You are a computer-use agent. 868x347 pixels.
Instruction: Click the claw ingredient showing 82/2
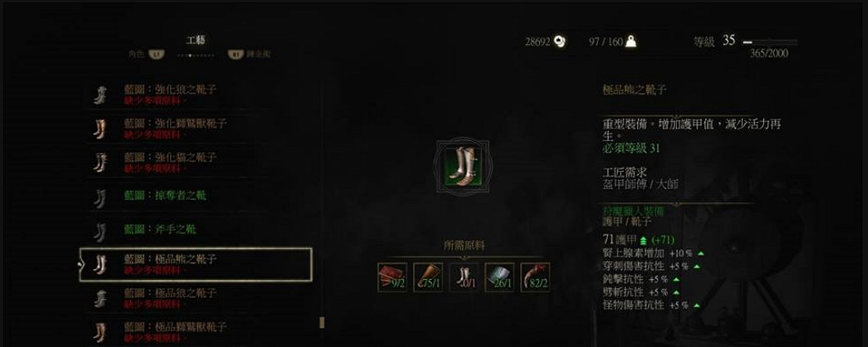point(535,277)
